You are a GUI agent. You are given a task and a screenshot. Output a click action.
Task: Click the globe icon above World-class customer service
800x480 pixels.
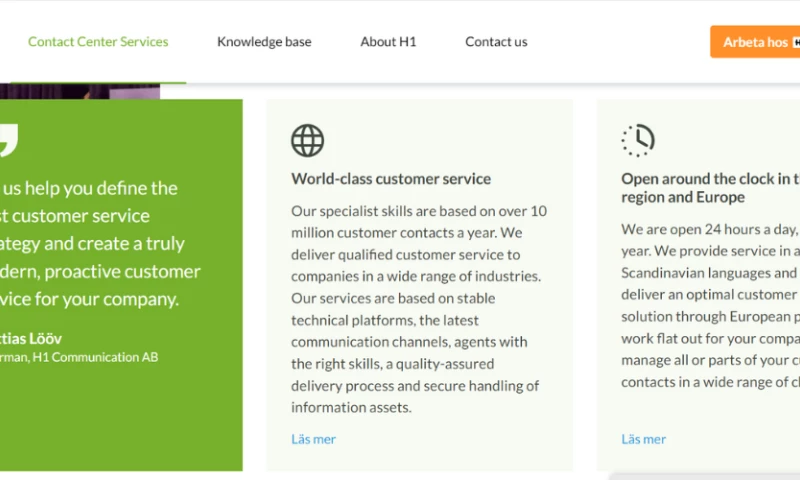click(308, 141)
